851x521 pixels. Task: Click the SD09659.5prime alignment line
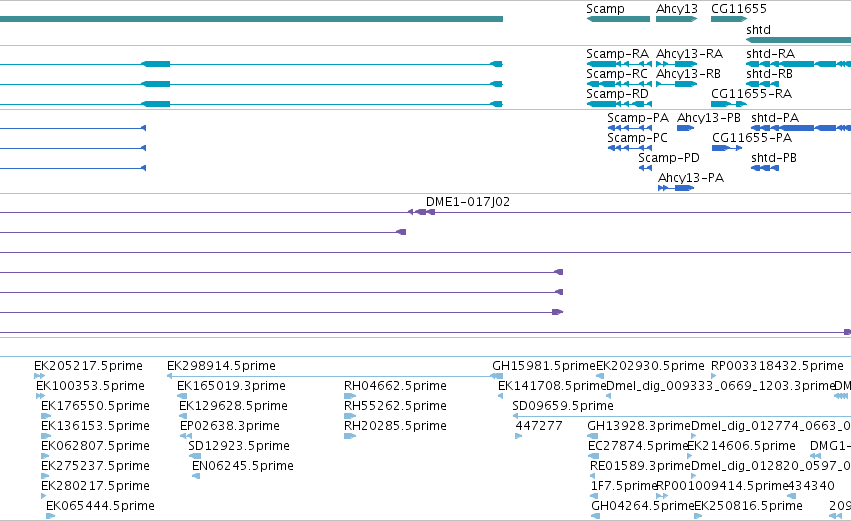pos(682,416)
